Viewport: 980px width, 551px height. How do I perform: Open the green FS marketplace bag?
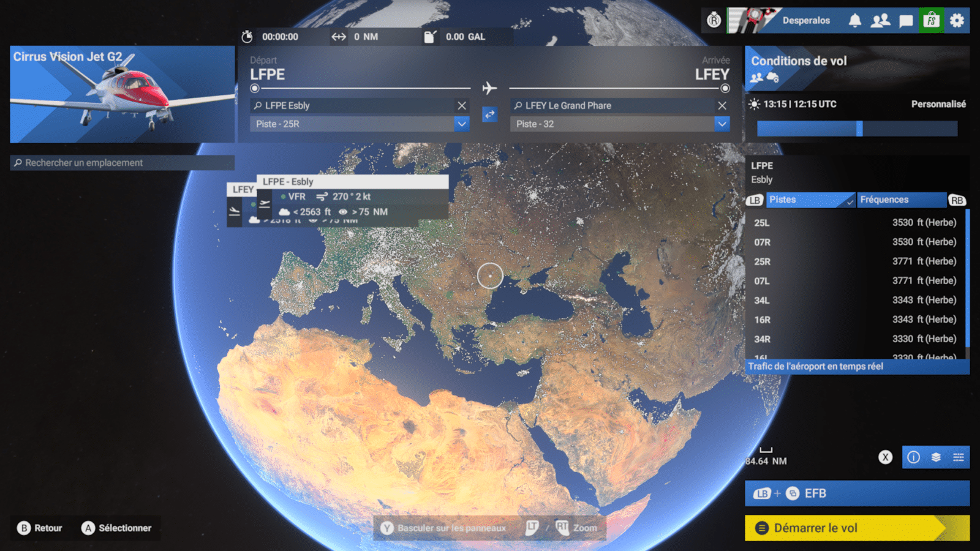tap(931, 21)
